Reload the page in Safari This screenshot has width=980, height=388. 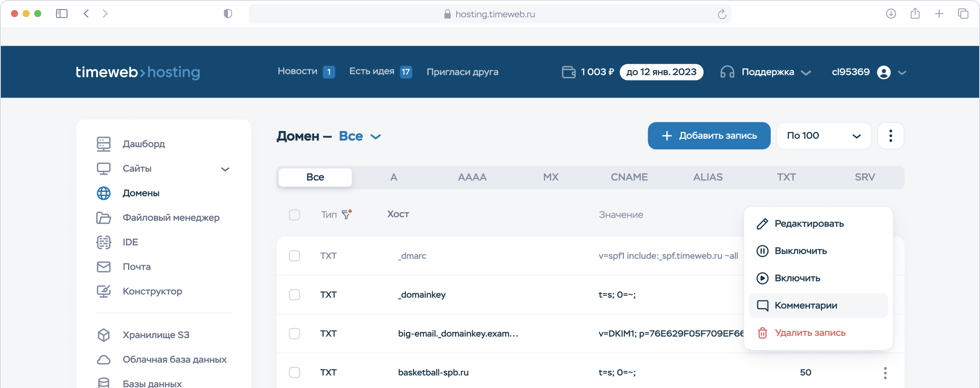(722, 14)
